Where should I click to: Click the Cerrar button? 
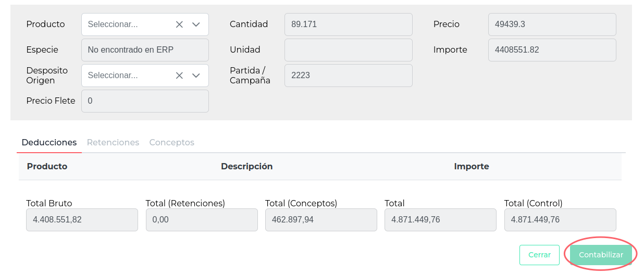[x=539, y=255]
